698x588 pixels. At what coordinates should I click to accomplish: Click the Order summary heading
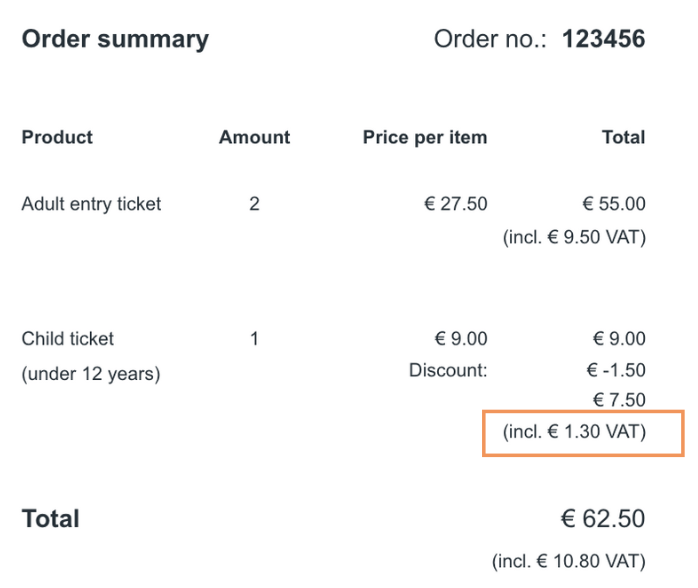pos(115,40)
